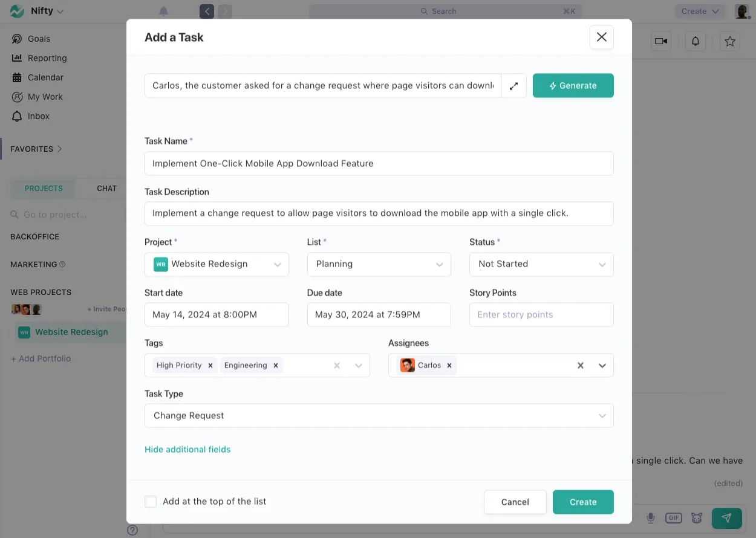Switch to the PROJECTS tab
This screenshot has height=538, width=756.
tap(42, 188)
